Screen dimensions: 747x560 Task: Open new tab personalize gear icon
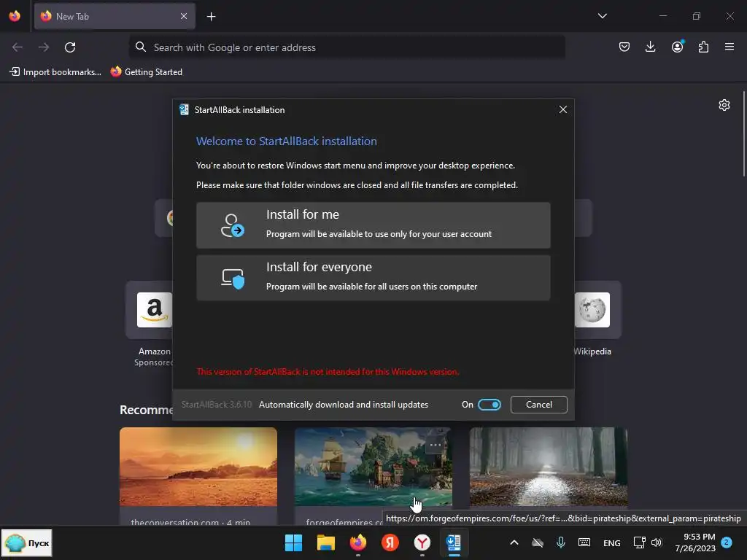724,105
